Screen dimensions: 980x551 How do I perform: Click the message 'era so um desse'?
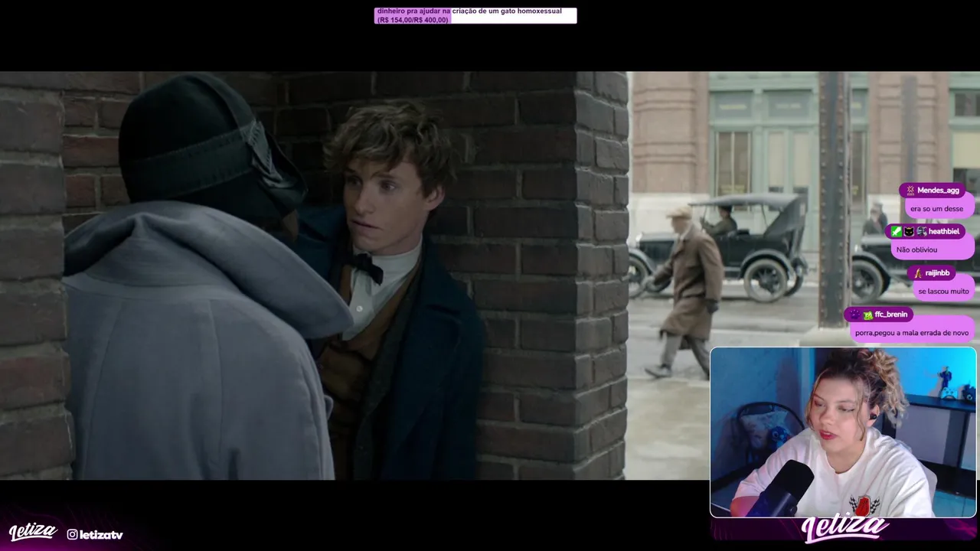tap(937, 209)
